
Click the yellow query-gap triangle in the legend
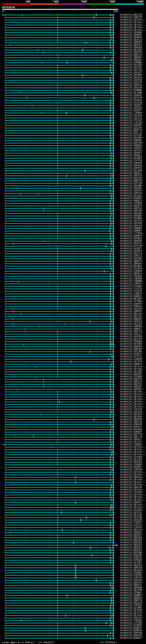(x=19, y=642)
